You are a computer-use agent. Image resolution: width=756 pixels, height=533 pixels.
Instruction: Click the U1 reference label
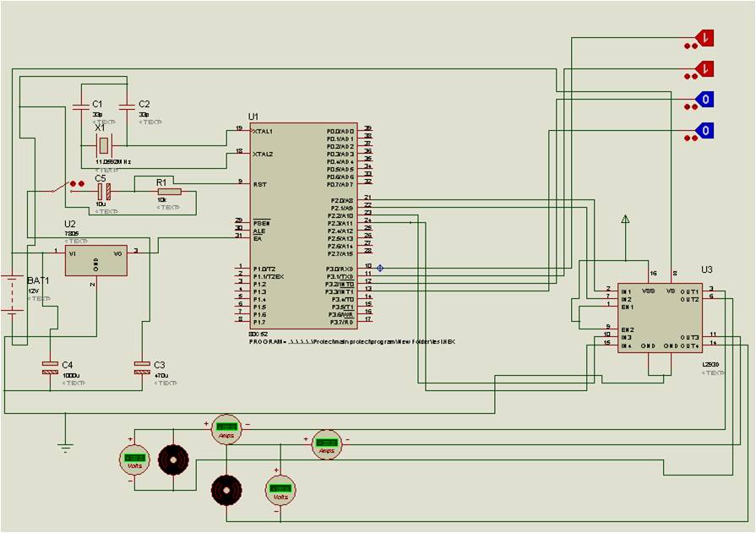(x=253, y=117)
